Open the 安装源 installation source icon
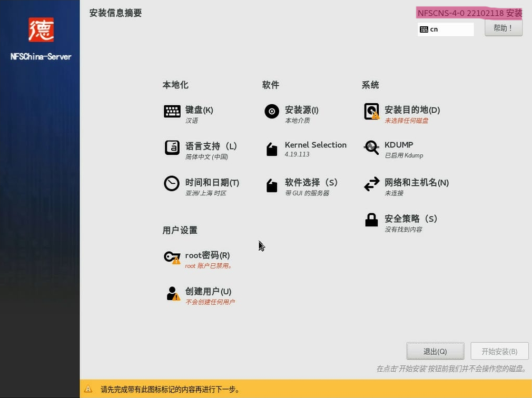 click(x=271, y=111)
